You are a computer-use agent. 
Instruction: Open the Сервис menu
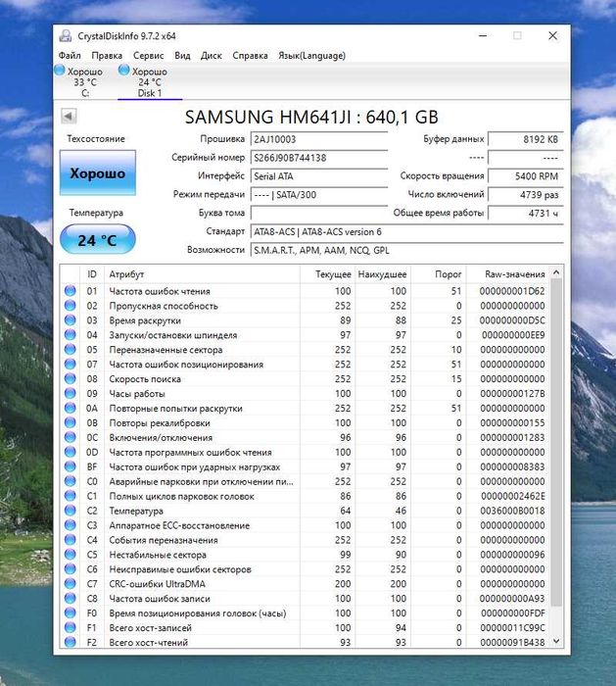pos(148,56)
